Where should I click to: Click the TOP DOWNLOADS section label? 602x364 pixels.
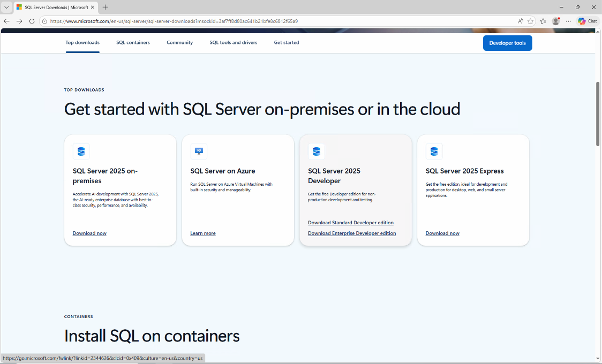click(84, 90)
